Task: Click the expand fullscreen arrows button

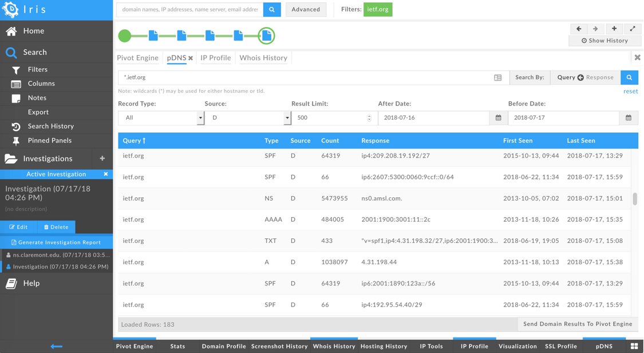Action: pyautogui.click(x=633, y=29)
